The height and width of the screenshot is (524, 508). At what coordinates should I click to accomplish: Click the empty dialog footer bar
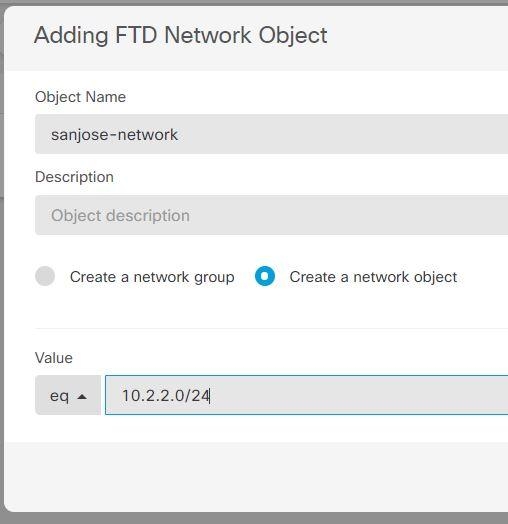256,477
